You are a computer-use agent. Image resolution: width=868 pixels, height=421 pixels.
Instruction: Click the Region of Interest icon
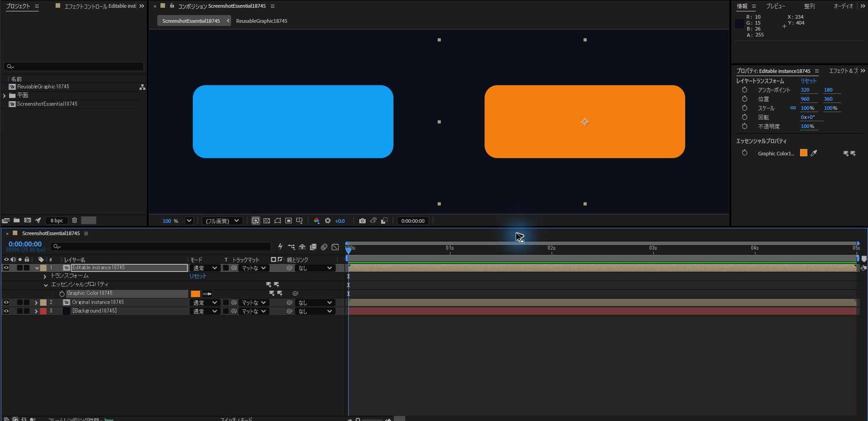click(x=289, y=221)
